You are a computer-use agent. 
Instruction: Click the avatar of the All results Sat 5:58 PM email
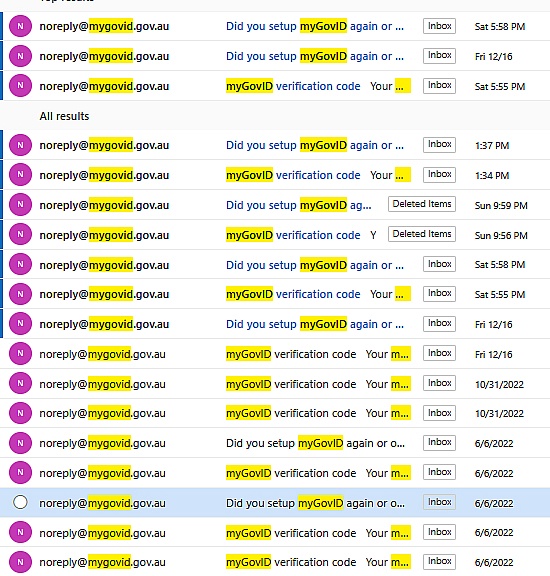point(20,264)
